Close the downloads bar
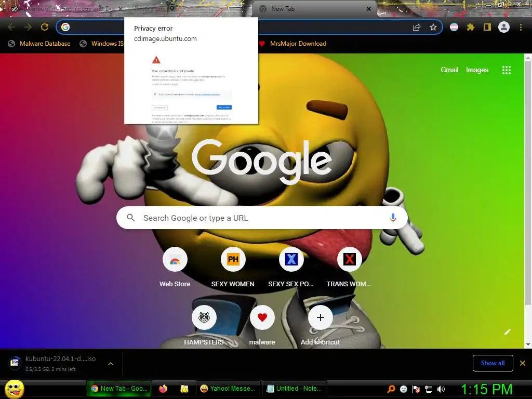Image resolution: width=532 pixels, height=399 pixels. [x=523, y=363]
